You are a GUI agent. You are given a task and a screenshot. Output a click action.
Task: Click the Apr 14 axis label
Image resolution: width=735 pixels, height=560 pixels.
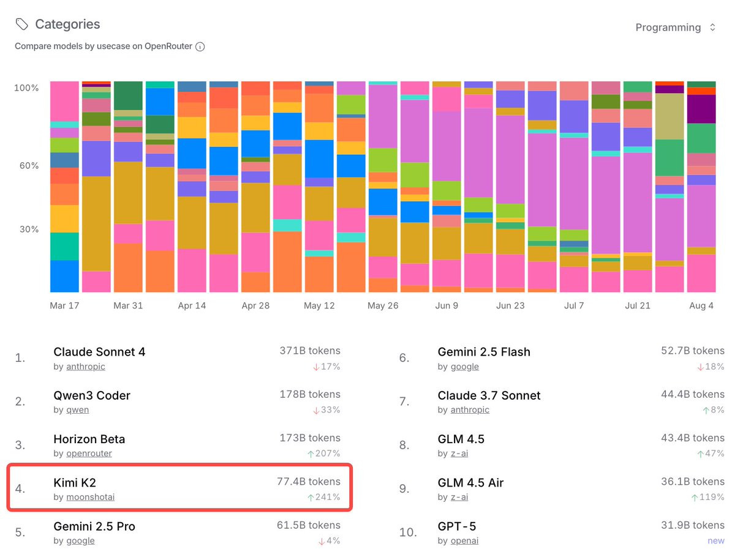click(x=192, y=306)
